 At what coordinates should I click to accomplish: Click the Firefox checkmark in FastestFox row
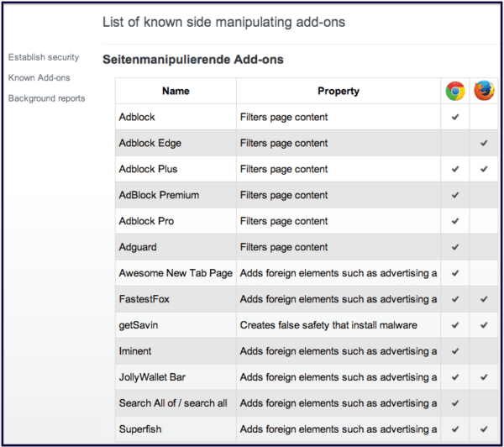[x=484, y=299]
